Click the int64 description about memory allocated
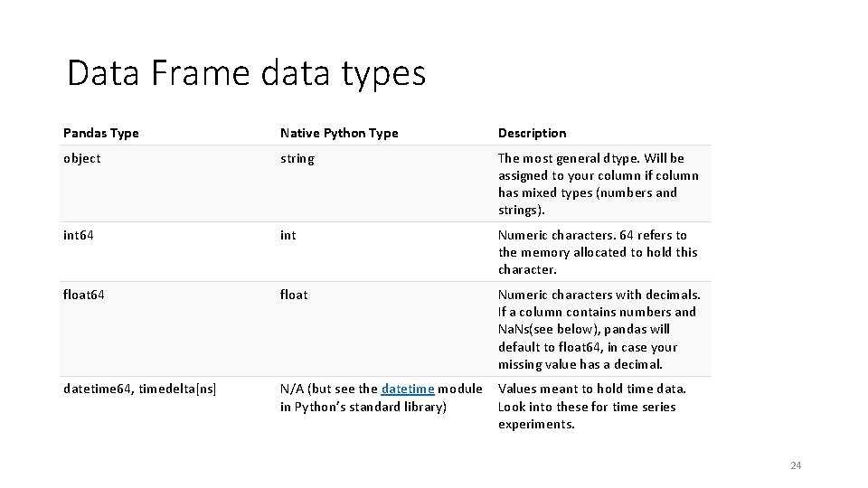Viewport: 868px width, 488px height. click(x=598, y=252)
